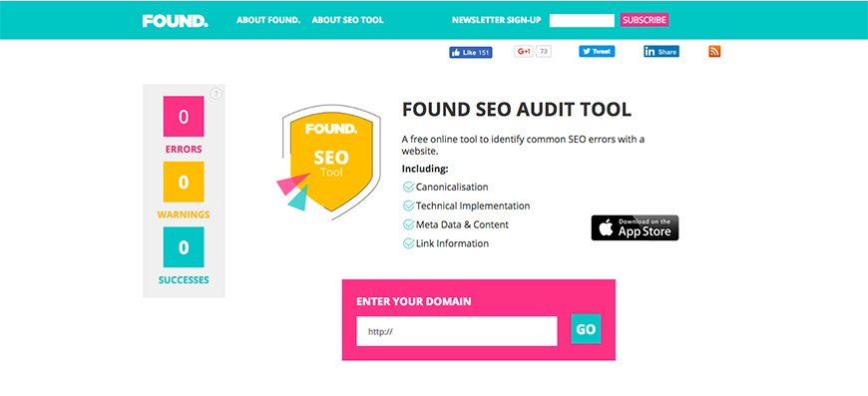This screenshot has height=396, width=868.
Task: Click the Google +1 button
Action: pos(533,52)
